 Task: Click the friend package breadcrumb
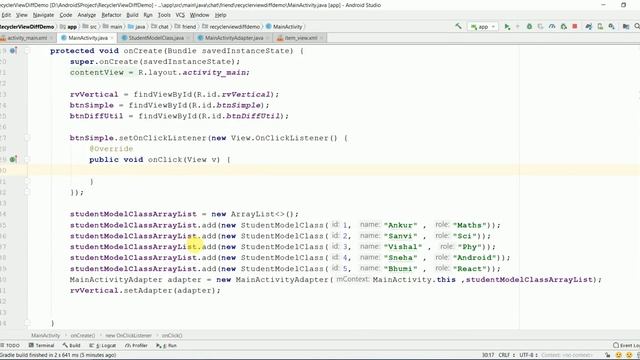185,27
